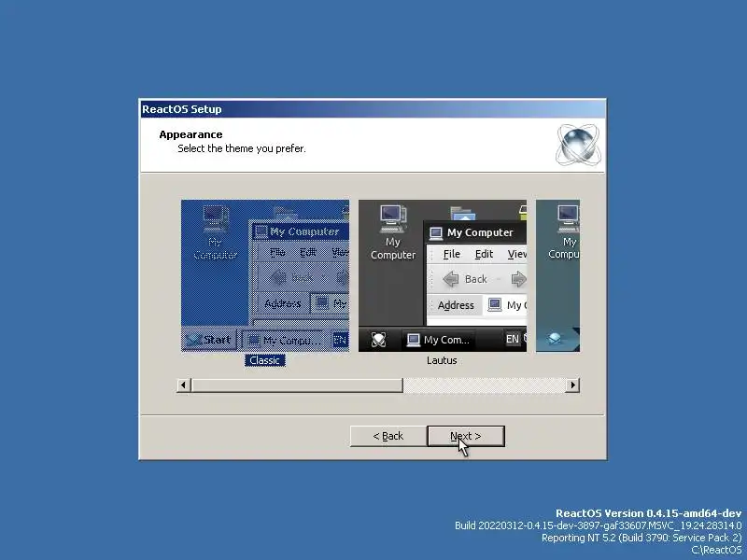Click the ReactOS Setup title bar
Screen dimensions: 747x560
click(x=373, y=109)
